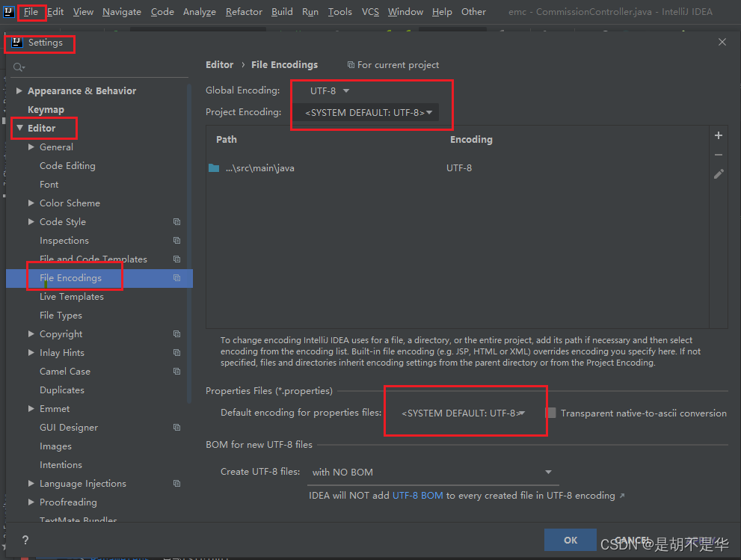Screen dimensions: 741x560
Task: Click inside the settings search field
Action: [x=99, y=67]
